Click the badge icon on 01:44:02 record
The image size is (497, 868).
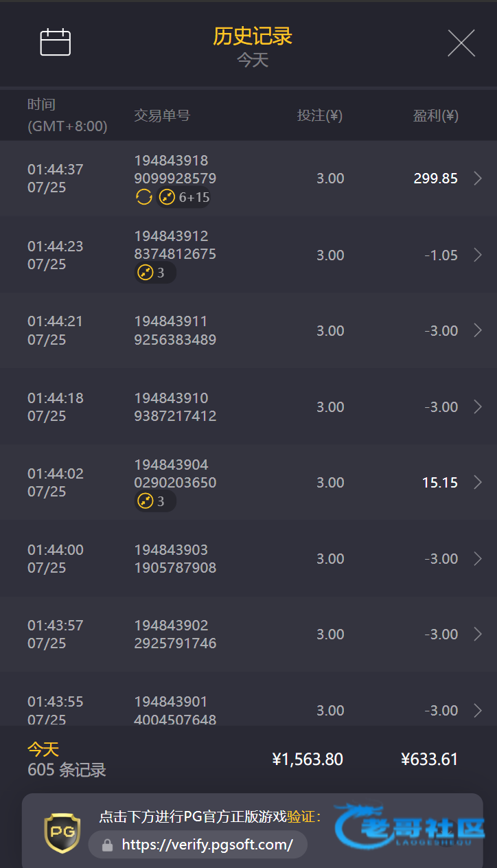click(x=145, y=501)
